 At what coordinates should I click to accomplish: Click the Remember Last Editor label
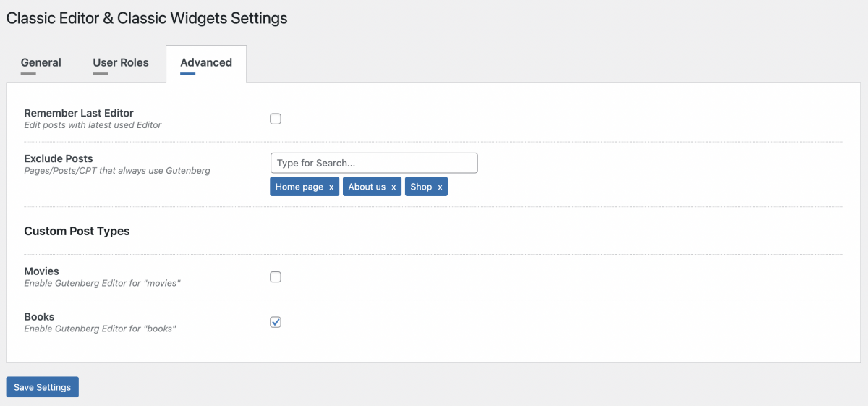[79, 113]
